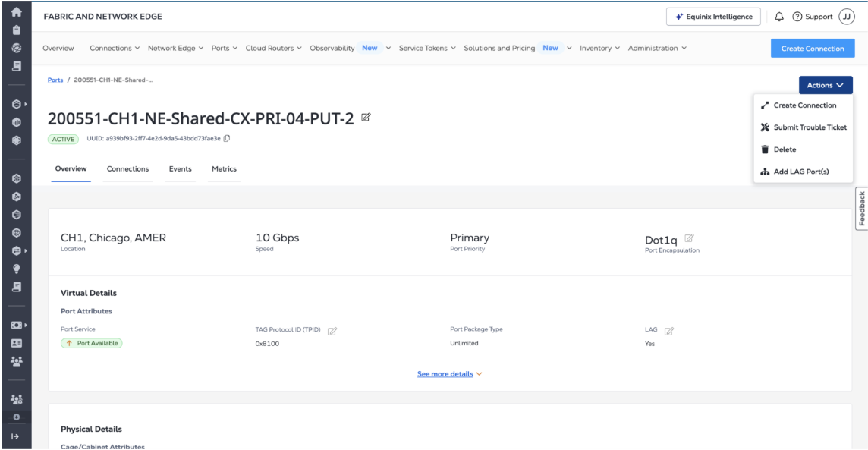The height and width of the screenshot is (450, 868).
Task: Switch to the Events tab
Action: 180,168
